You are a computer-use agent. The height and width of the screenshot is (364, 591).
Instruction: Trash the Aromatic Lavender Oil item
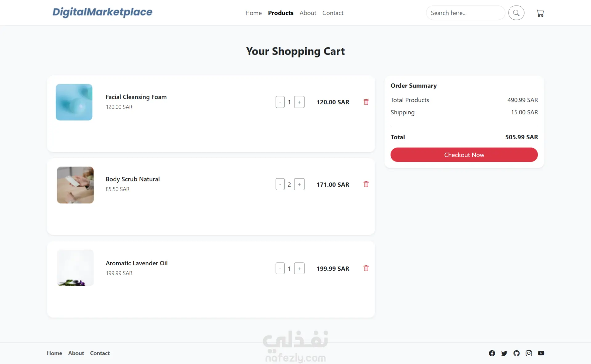coord(366,268)
